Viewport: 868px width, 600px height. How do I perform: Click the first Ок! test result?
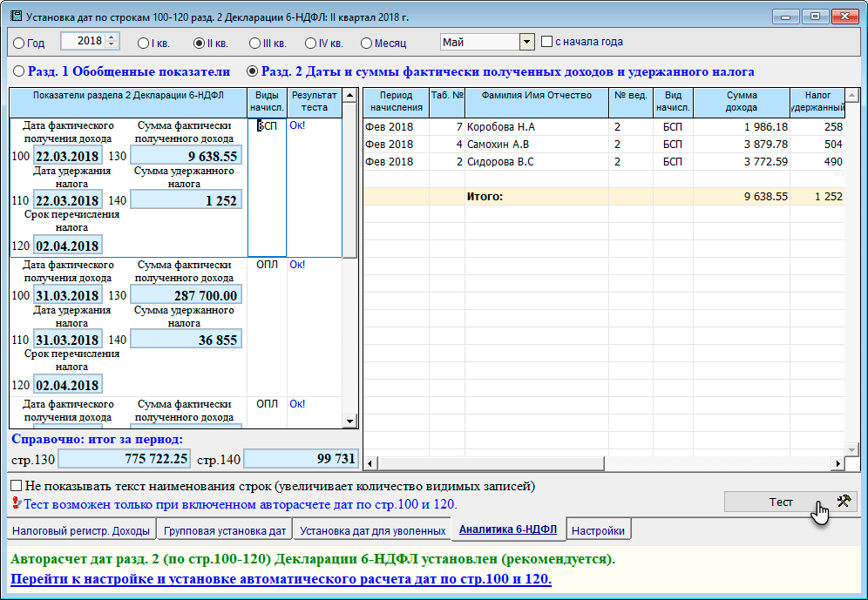coord(297,125)
